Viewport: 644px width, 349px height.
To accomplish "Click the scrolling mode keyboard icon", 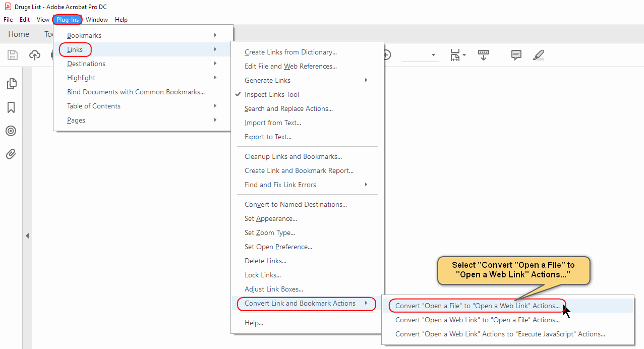I will pos(483,55).
